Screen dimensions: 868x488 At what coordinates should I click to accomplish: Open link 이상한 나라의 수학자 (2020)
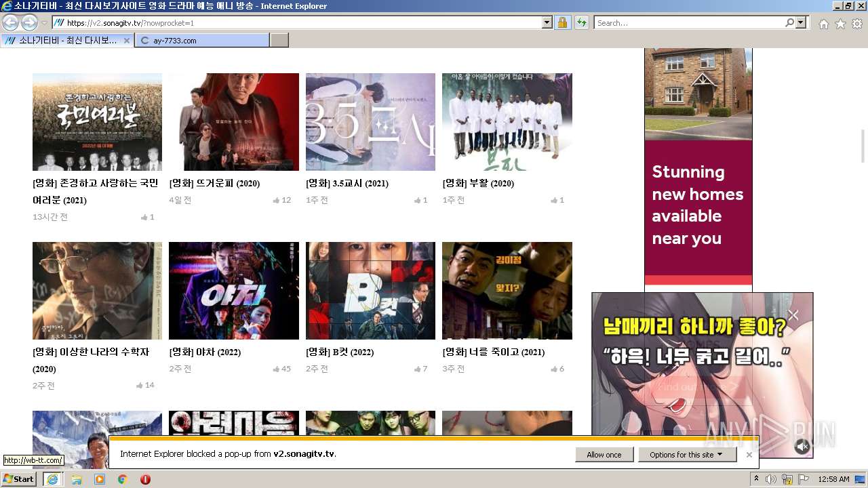coord(90,361)
